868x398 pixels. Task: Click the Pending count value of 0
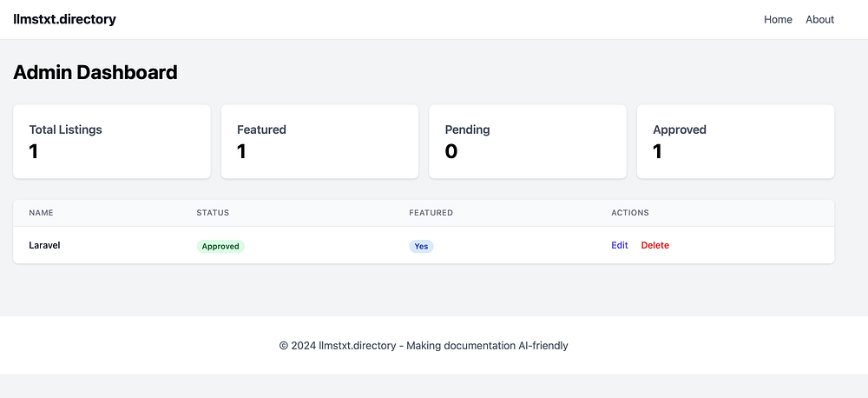450,152
